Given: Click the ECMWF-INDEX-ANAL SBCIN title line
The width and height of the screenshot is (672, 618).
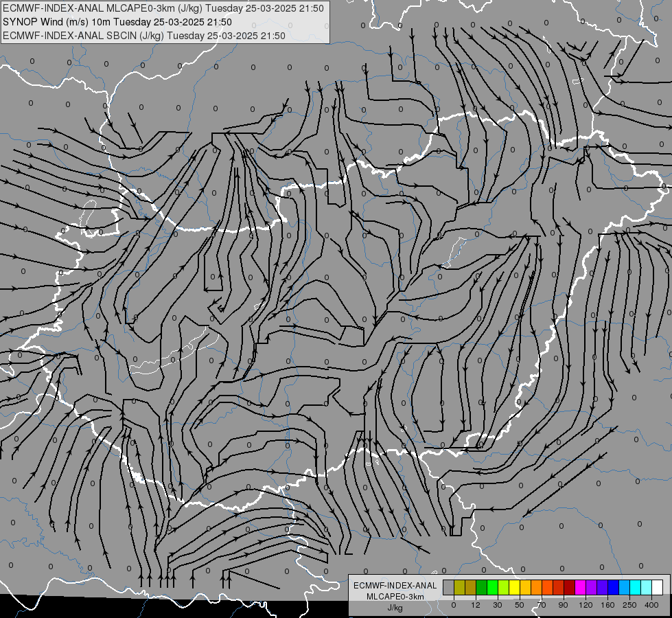Looking at the screenshot, I should click(144, 36).
